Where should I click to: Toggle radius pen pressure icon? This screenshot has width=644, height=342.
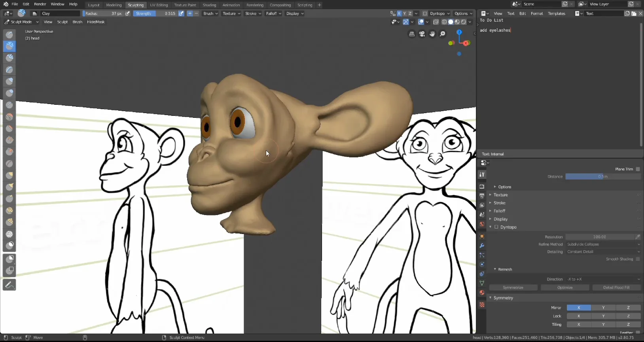click(127, 13)
